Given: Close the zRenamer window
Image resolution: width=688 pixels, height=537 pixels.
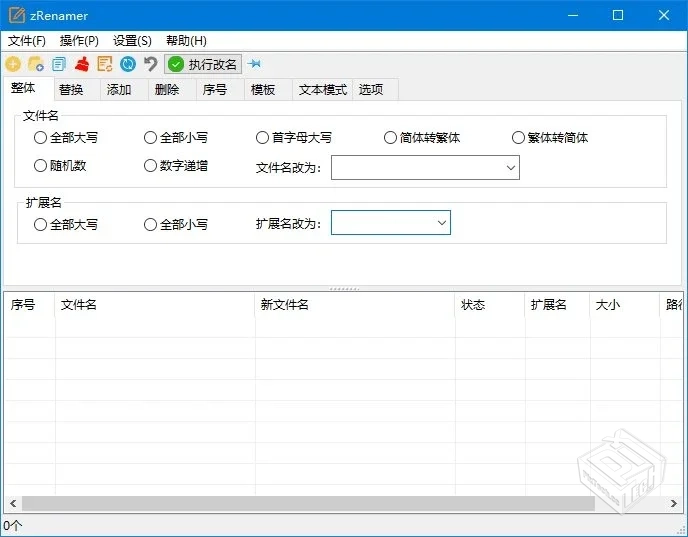Looking at the screenshot, I should 664,15.
